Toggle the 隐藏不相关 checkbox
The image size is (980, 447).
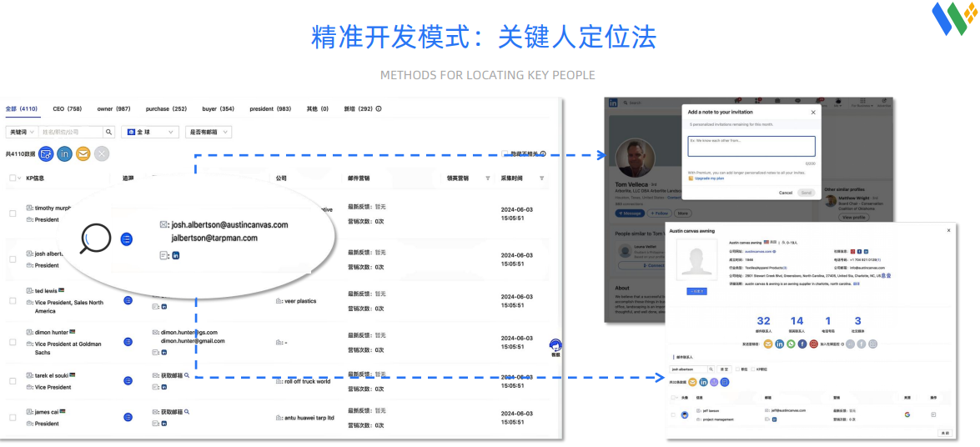point(505,153)
